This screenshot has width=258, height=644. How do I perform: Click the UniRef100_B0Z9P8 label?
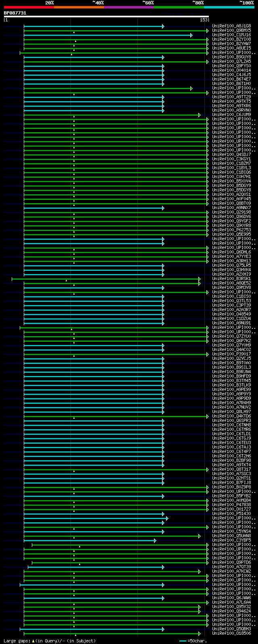pyautogui.click(x=231, y=487)
